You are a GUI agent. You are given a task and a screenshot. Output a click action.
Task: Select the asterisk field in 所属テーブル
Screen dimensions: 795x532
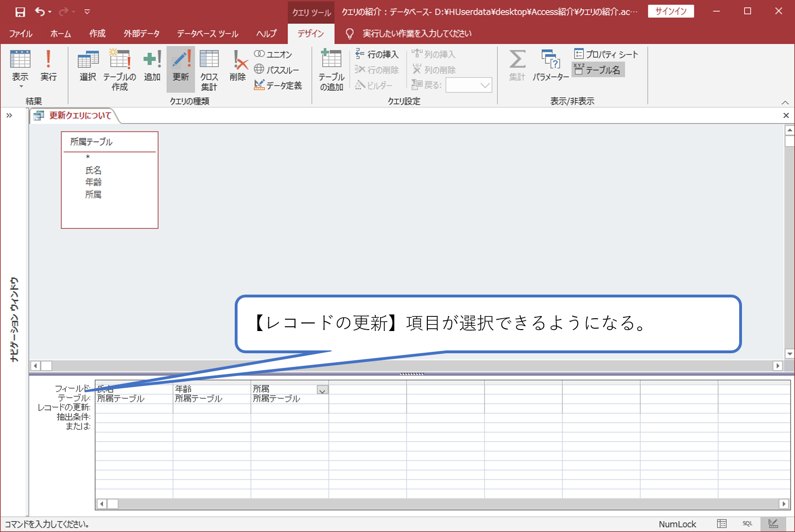[88, 157]
